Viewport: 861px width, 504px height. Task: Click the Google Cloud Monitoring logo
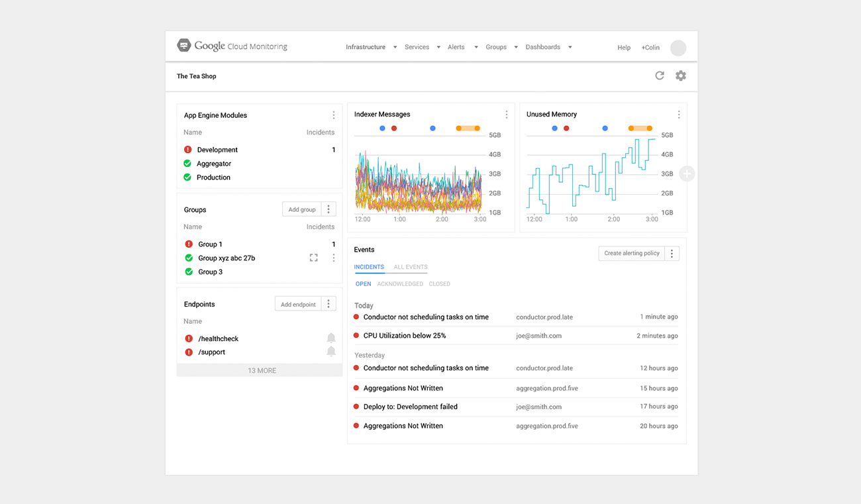coord(232,46)
